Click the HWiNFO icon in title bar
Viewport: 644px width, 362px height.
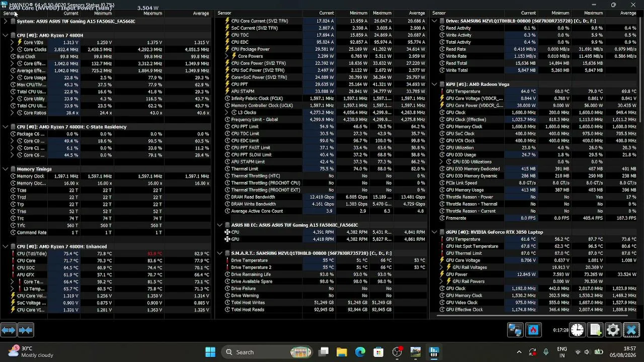point(4,5)
